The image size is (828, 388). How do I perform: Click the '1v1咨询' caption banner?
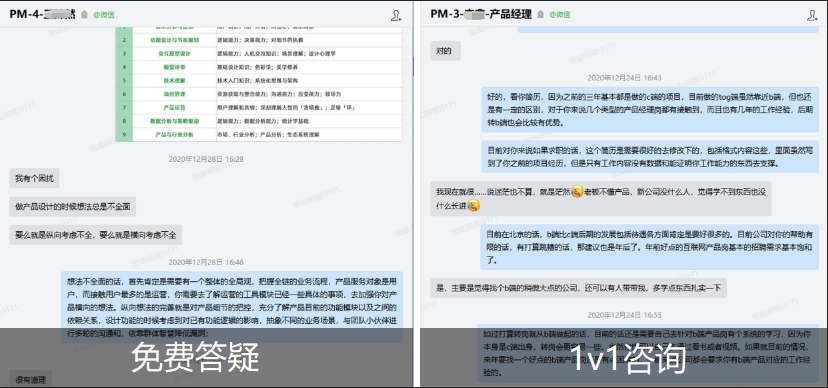point(625,358)
